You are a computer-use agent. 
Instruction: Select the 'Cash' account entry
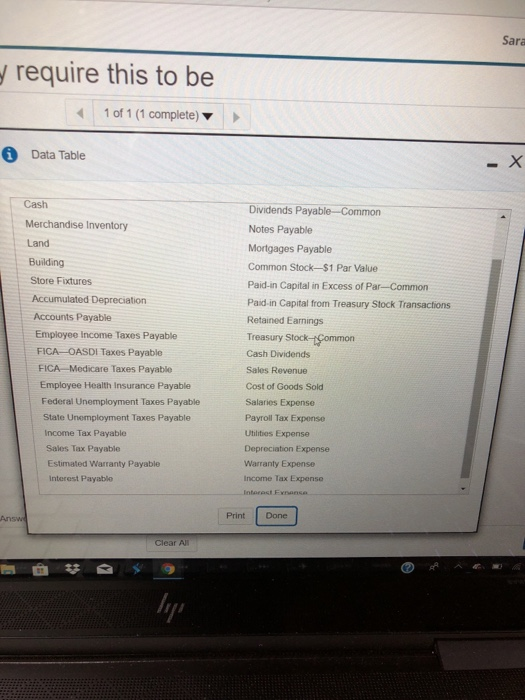[x=36, y=204]
